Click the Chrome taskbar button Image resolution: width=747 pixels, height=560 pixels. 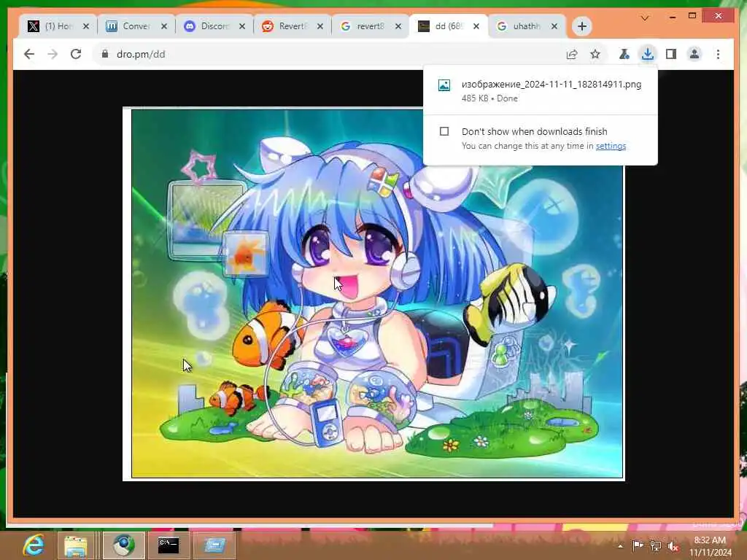point(123,545)
